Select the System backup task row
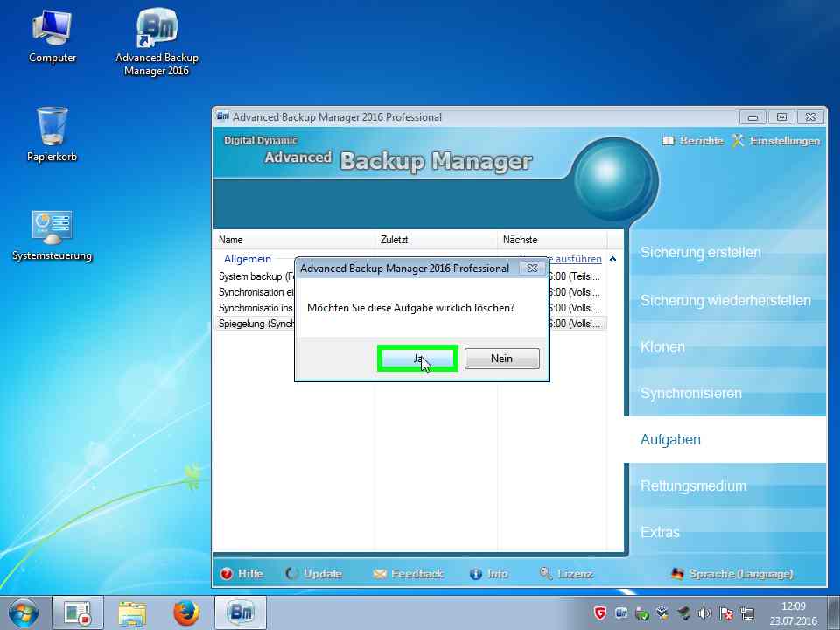The height and width of the screenshot is (630, 840). click(410, 276)
